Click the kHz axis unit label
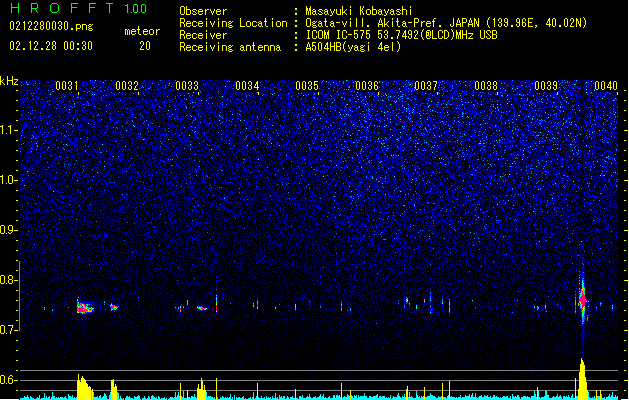629x400 pixels. click(x=9, y=81)
